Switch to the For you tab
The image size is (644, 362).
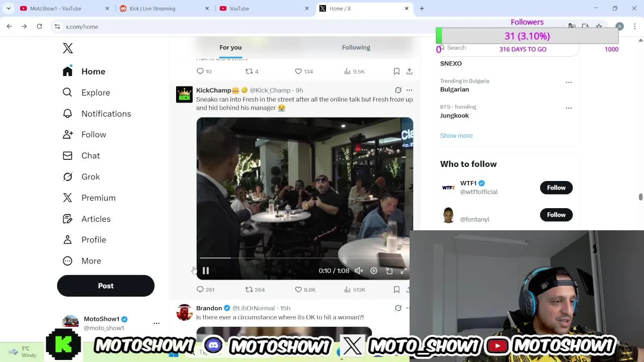click(x=230, y=47)
